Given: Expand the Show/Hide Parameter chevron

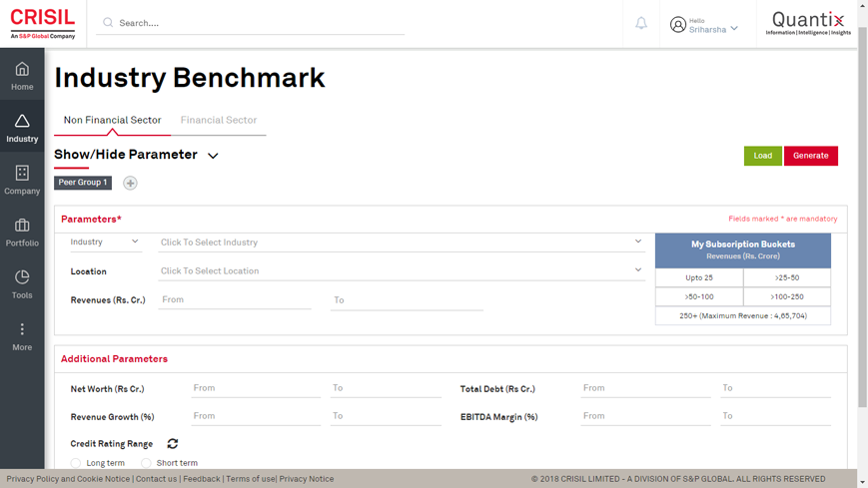Looking at the screenshot, I should click(213, 156).
